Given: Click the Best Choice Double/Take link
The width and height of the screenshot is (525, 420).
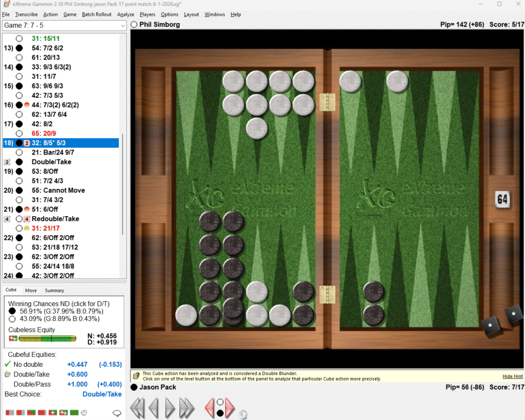Looking at the screenshot, I should [x=102, y=394].
